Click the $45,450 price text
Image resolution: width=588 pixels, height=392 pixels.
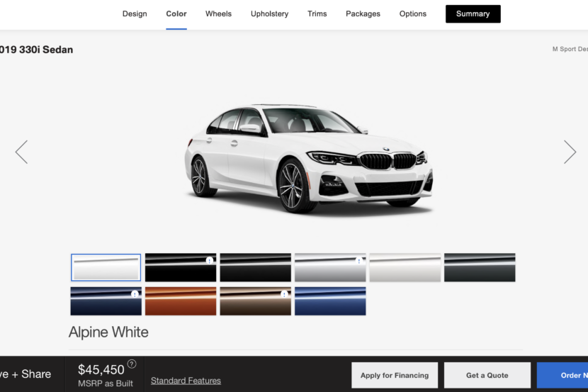pyautogui.click(x=101, y=369)
